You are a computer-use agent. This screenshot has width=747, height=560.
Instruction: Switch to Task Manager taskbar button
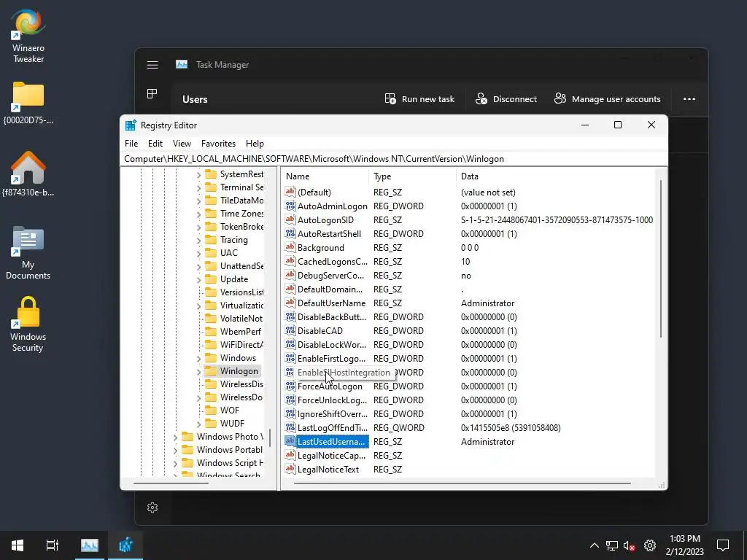click(x=89, y=545)
